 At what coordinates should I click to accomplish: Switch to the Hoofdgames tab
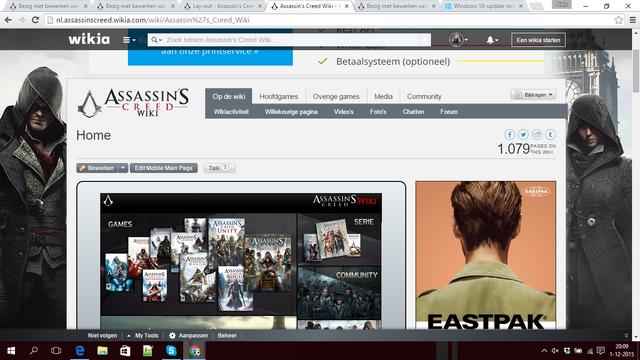click(x=279, y=96)
